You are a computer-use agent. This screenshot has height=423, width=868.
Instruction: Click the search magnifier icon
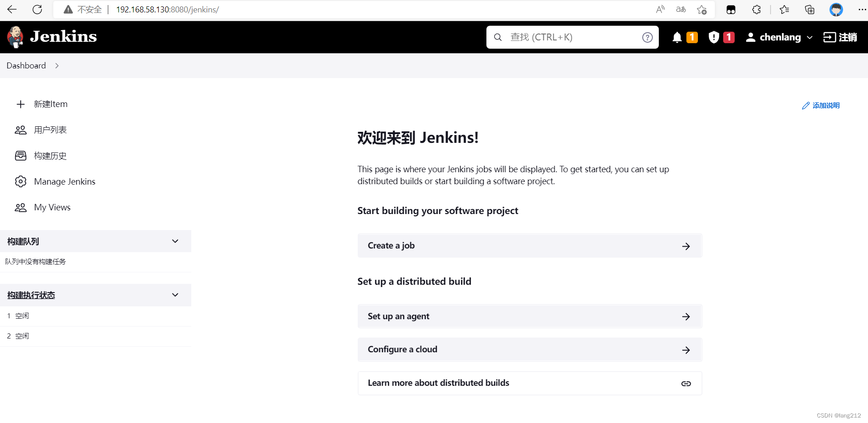(498, 37)
